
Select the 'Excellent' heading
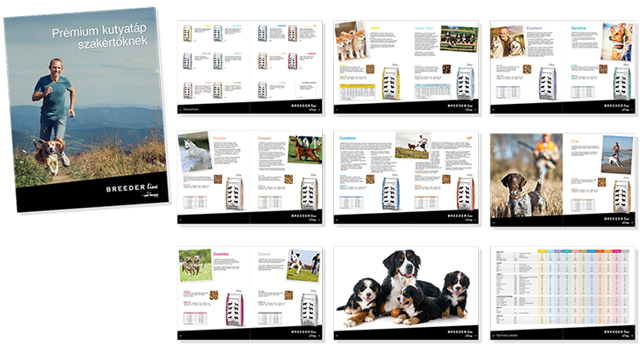(534, 28)
